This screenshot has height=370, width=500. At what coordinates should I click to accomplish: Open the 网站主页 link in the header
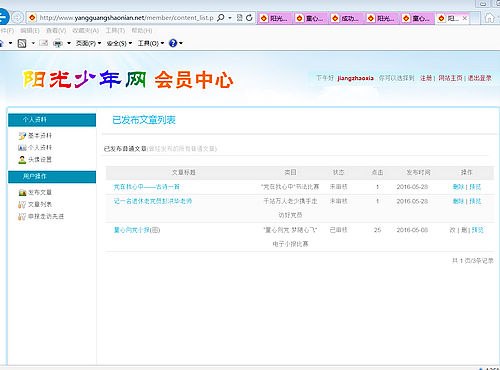pyautogui.click(x=450, y=78)
